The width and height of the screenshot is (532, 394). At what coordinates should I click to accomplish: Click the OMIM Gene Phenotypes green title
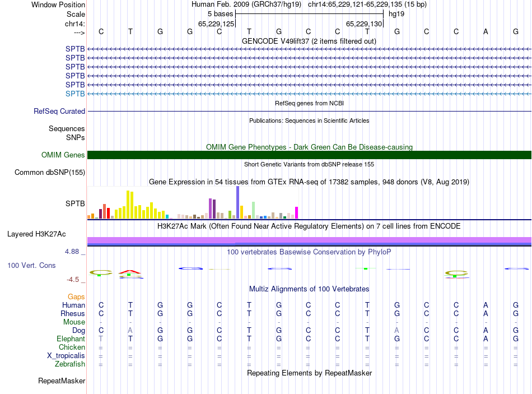[309, 147]
